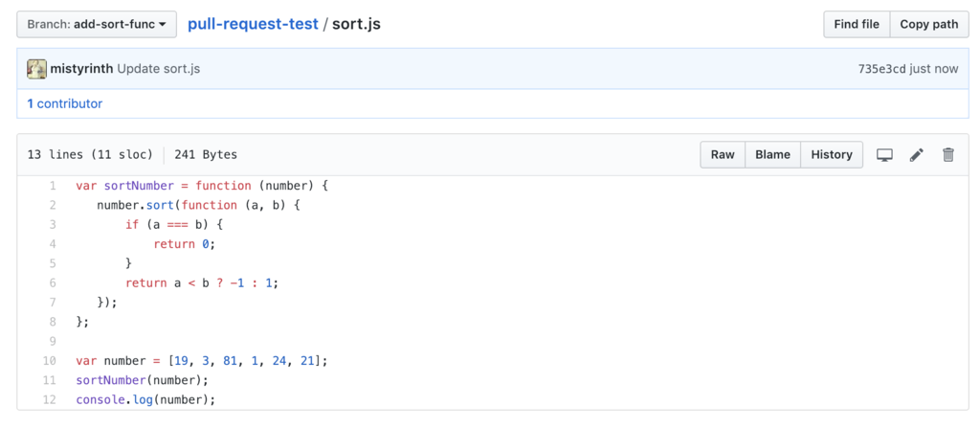Select line number 10
980x429 pixels.
49,361
